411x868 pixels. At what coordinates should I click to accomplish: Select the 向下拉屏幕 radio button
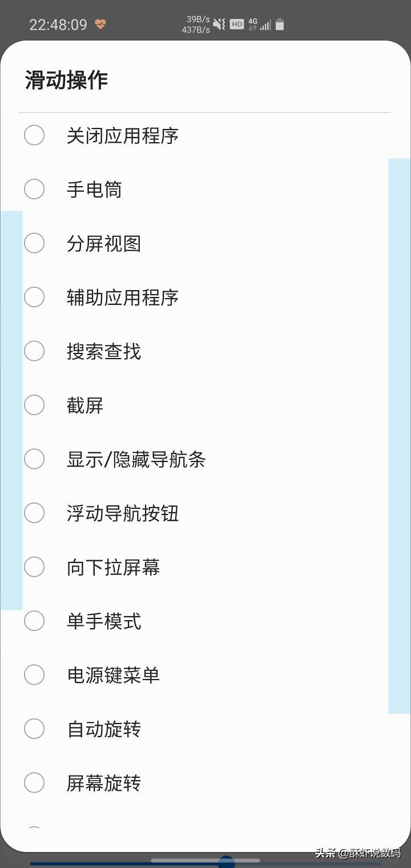tap(34, 567)
